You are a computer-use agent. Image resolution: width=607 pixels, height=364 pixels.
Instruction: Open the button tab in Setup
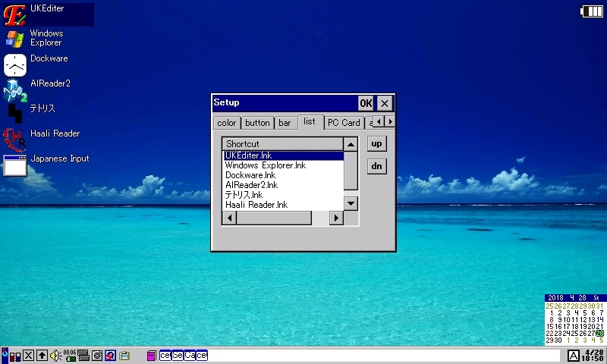point(257,123)
